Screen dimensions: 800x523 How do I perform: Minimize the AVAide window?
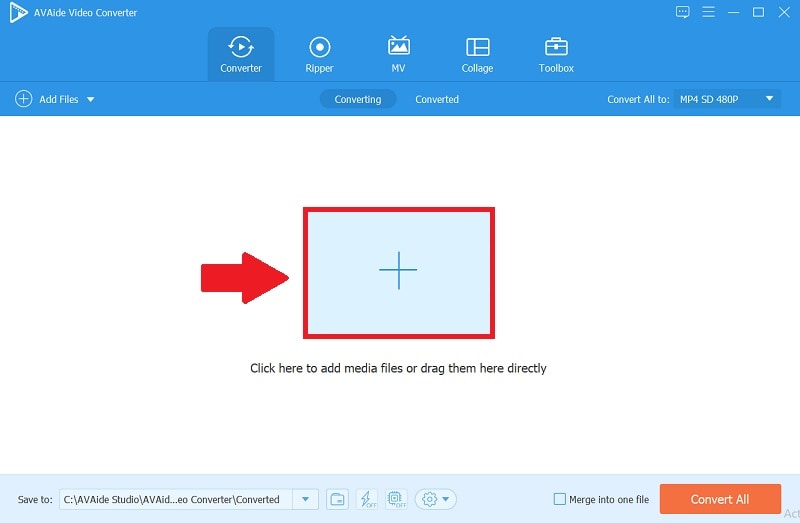click(734, 12)
